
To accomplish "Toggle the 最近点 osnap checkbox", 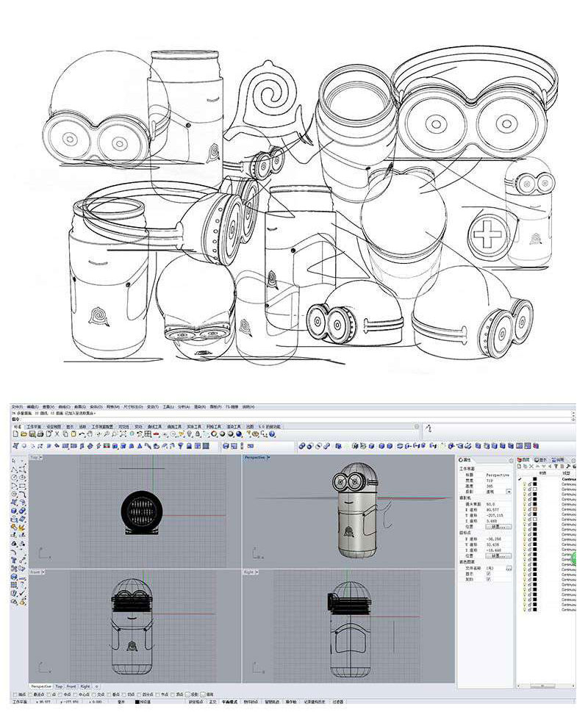I will tap(31, 694).
